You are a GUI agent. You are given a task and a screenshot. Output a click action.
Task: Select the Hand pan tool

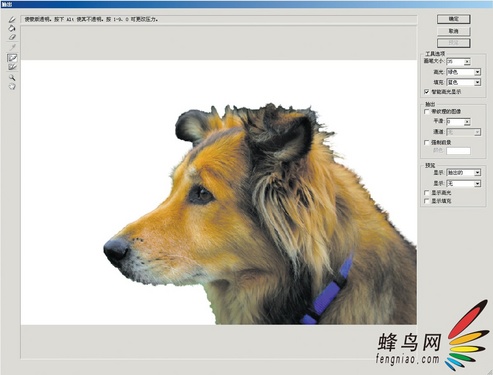pyautogui.click(x=12, y=87)
